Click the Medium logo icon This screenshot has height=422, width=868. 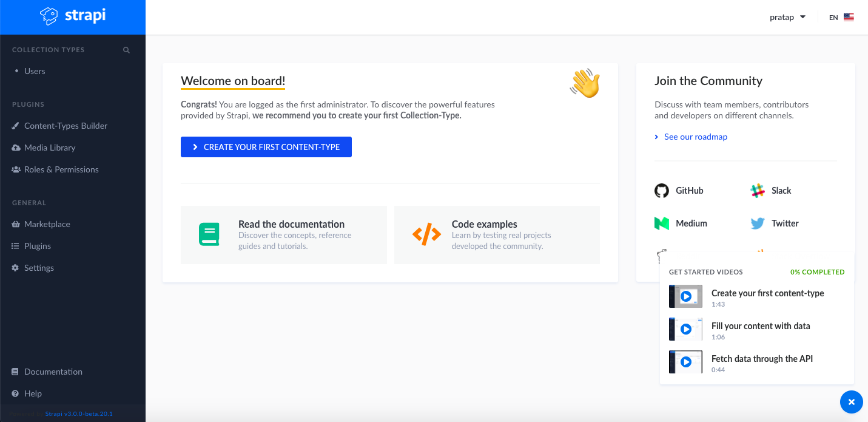[x=661, y=223]
